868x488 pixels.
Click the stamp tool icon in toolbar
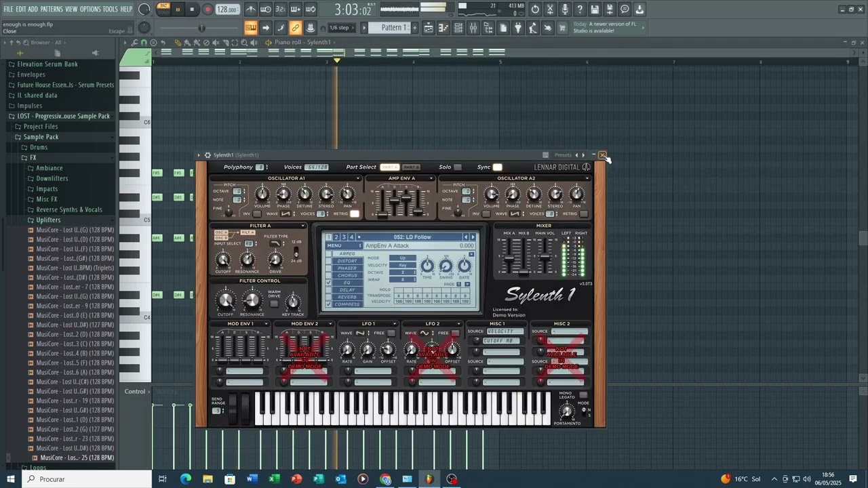(x=311, y=28)
